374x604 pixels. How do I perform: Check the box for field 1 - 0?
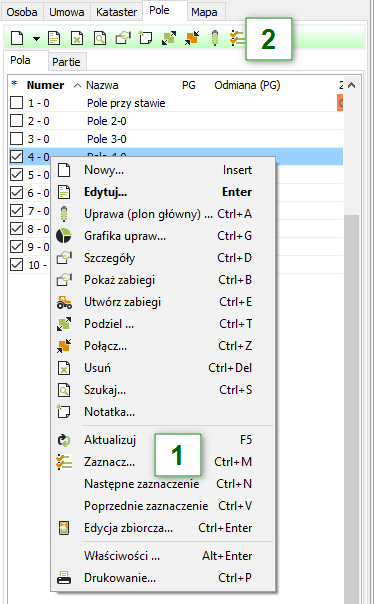pyautogui.click(x=16, y=103)
